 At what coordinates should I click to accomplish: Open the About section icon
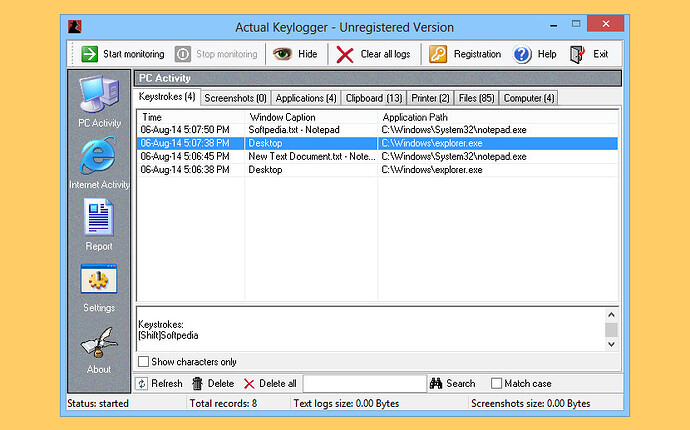pyautogui.click(x=99, y=347)
